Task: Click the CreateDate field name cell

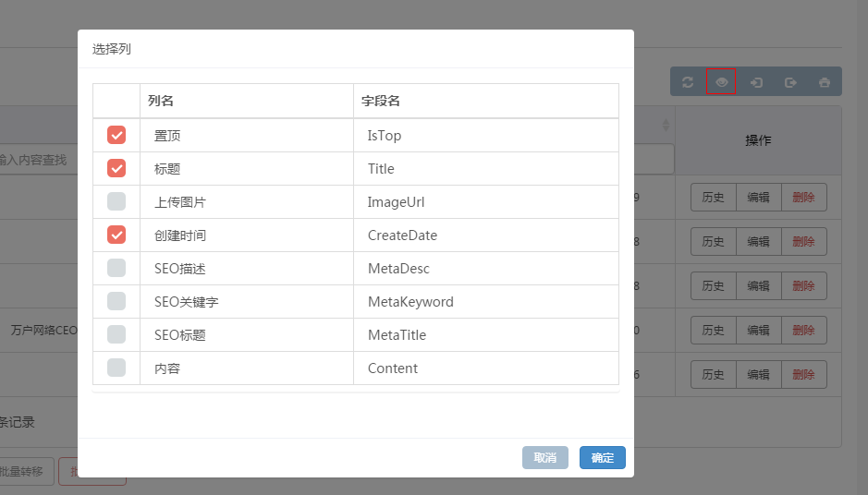Action: tap(486, 235)
